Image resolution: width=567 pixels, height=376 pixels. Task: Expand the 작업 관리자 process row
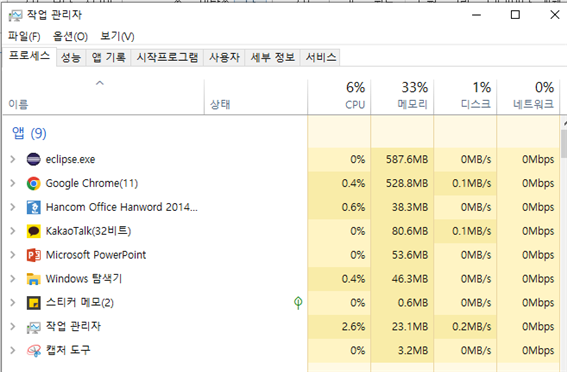(x=13, y=327)
